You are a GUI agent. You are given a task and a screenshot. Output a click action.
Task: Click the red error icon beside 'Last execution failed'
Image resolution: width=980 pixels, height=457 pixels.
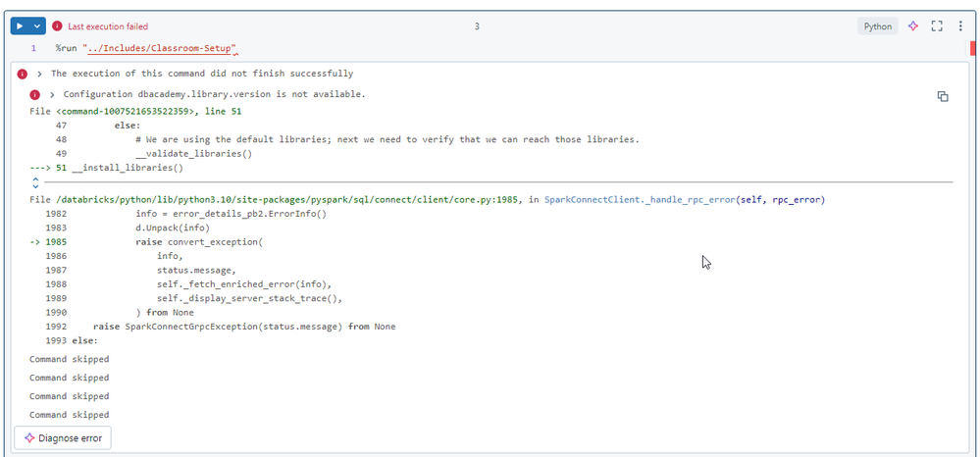pyautogui.click(x=57, y=26)
